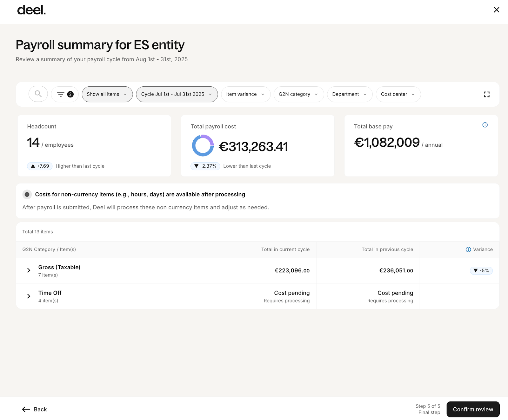Viewport: 508px width, 420px height.
Task: Click the Total base pay info icon
Action: pos(485,125)
